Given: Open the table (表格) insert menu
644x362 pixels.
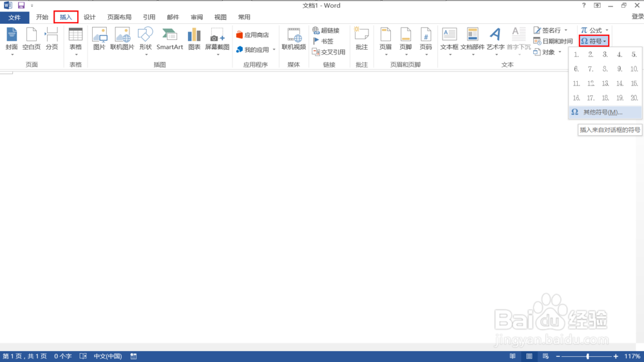Looking at the screenshot, I should point(75,41).
